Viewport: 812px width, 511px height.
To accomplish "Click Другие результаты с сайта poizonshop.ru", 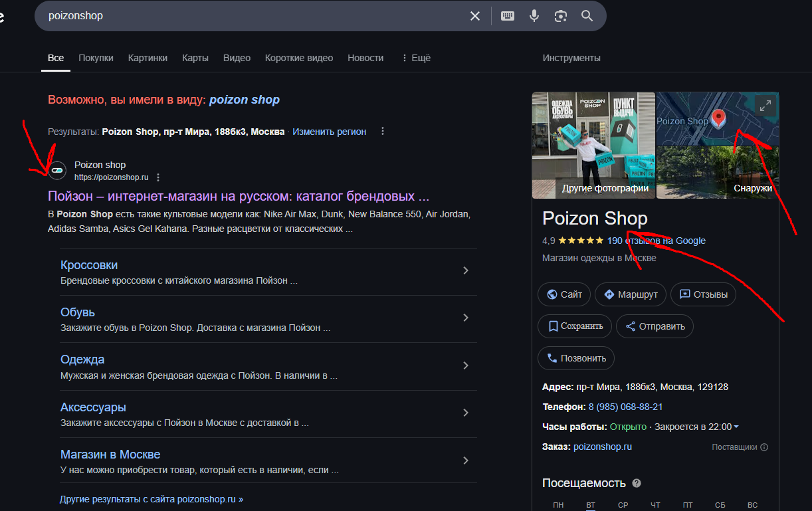I will coord(152,499).
